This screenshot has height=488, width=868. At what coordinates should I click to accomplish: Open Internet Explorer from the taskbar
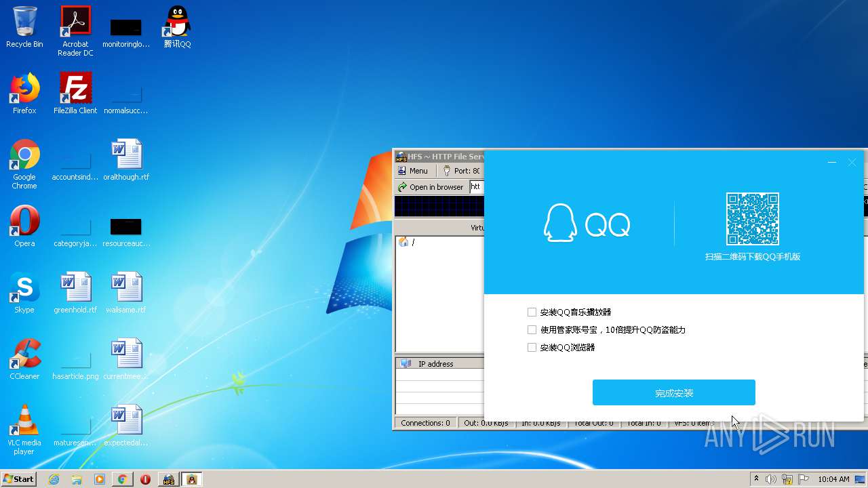click(54, 479)
